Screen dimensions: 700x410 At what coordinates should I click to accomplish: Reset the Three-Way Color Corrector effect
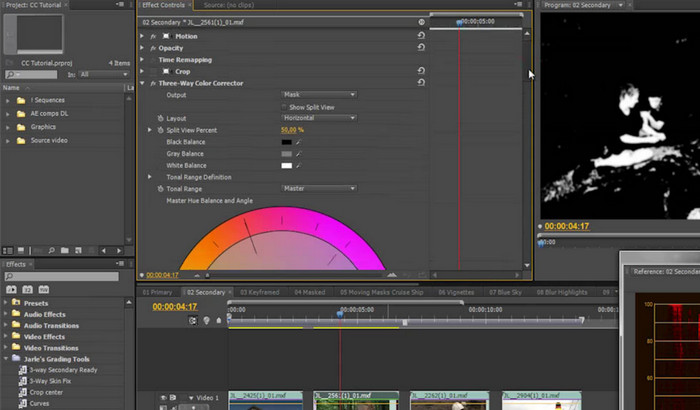tap(421, 83)
